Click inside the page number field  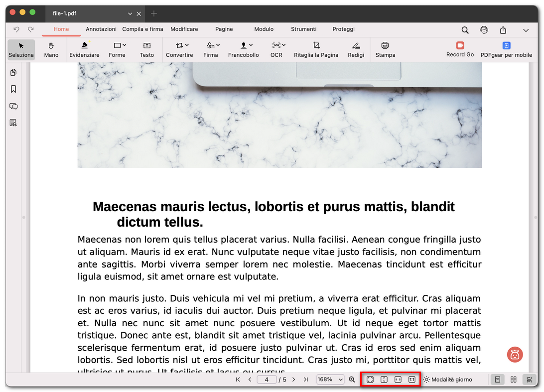[x=267, y=379]
